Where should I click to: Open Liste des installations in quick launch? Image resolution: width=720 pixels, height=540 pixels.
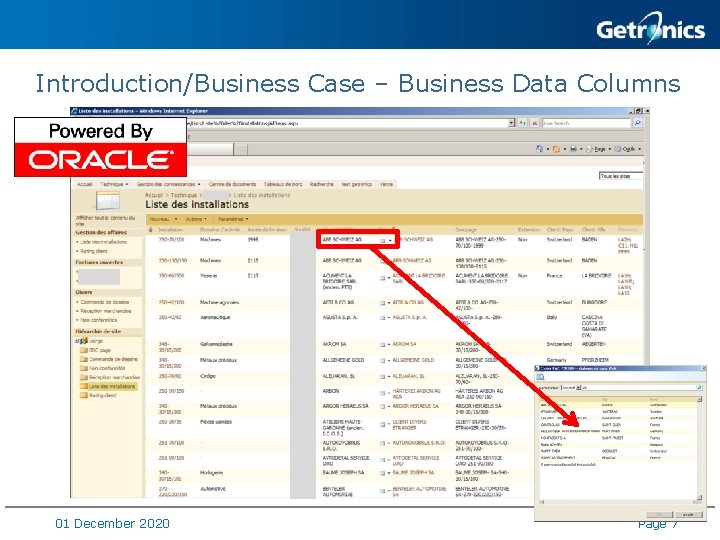(103, 242)
